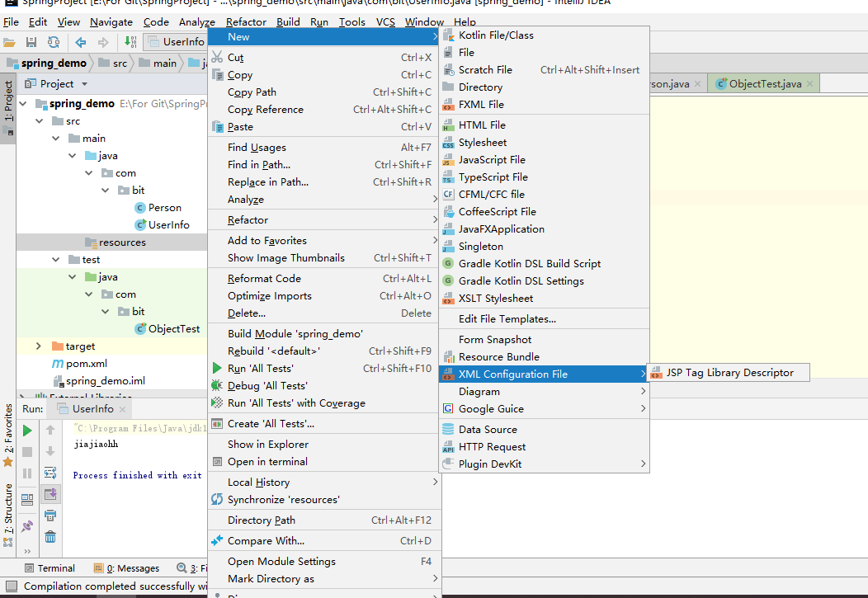Select Resource Bundle entry
This screenshot has height=598, width=868.
coord(545,357)
